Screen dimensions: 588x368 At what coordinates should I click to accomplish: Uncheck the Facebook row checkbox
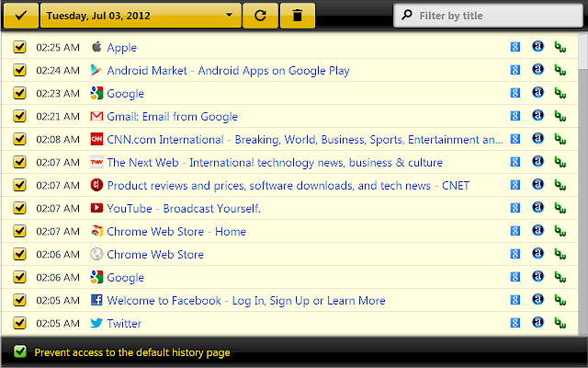tap(19, 300)
